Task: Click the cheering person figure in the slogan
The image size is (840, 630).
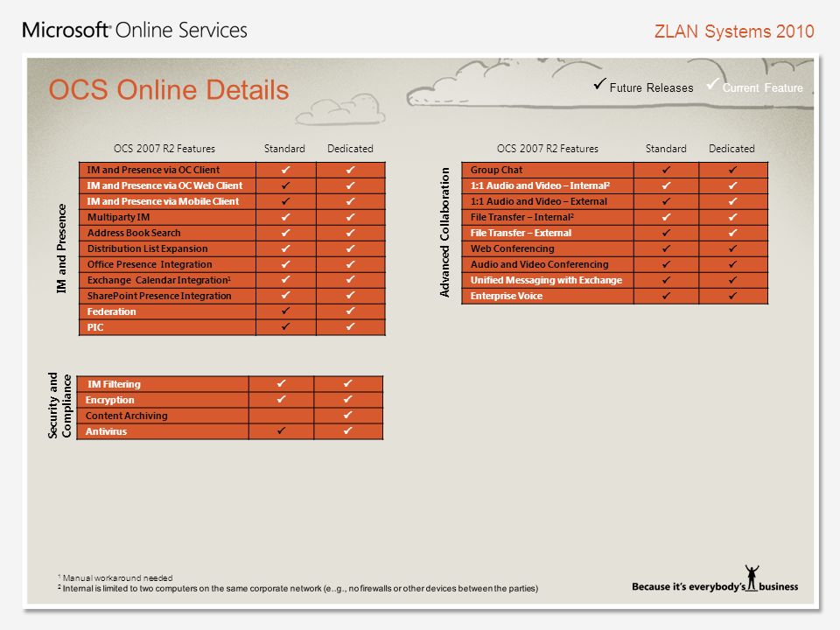Action: [752, 577]
